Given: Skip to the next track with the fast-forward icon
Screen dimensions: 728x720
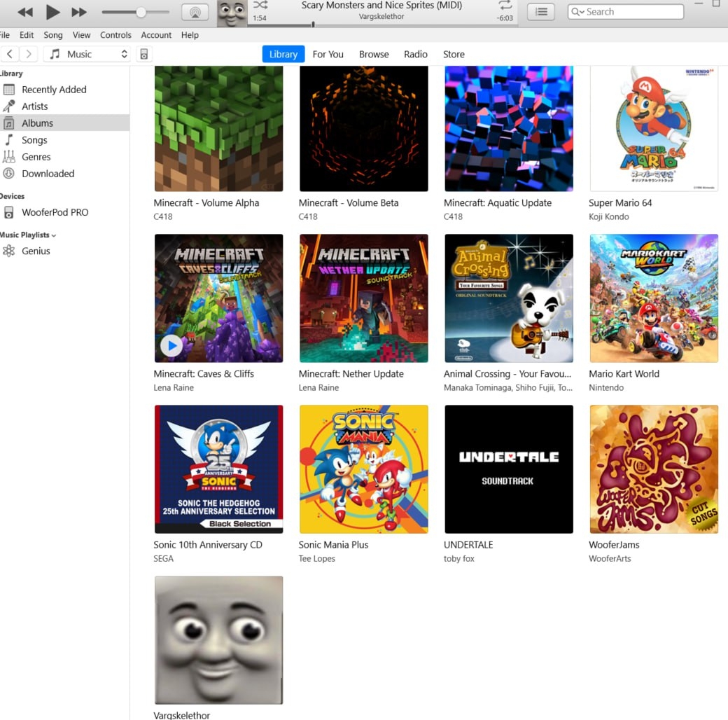Looking at the screenshot, I should tap(79, 12).
